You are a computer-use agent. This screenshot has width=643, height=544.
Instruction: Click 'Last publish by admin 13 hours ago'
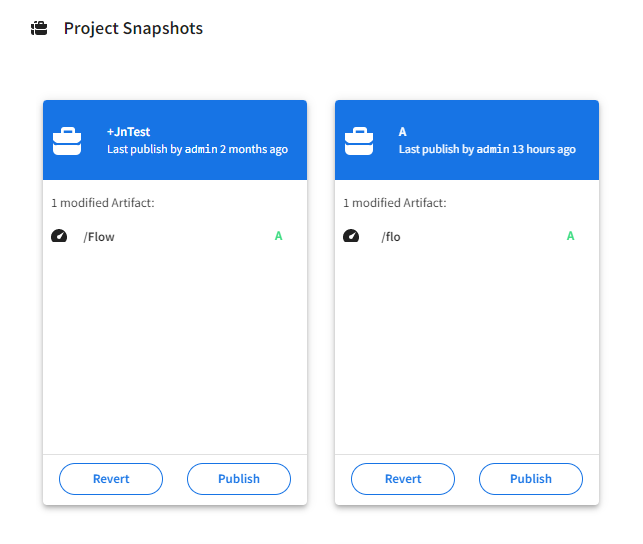[x=487, y=149]
